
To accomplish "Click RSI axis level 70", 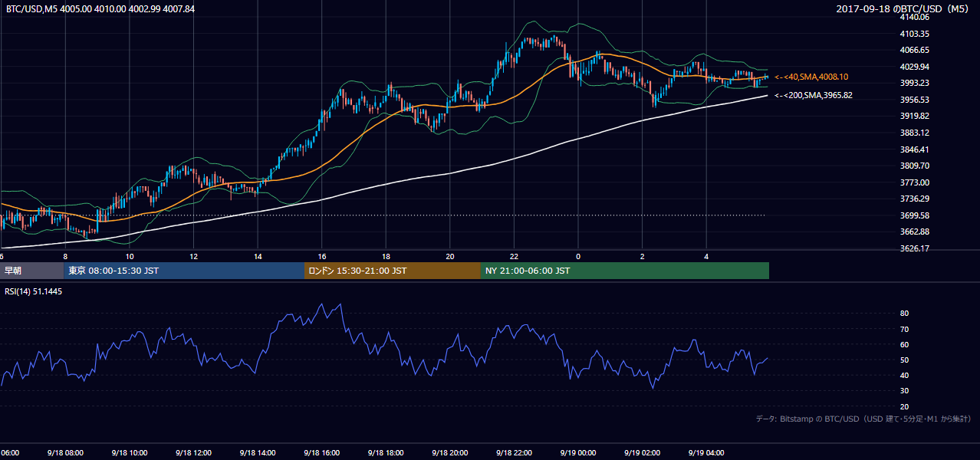I will (x=904, y=329).
